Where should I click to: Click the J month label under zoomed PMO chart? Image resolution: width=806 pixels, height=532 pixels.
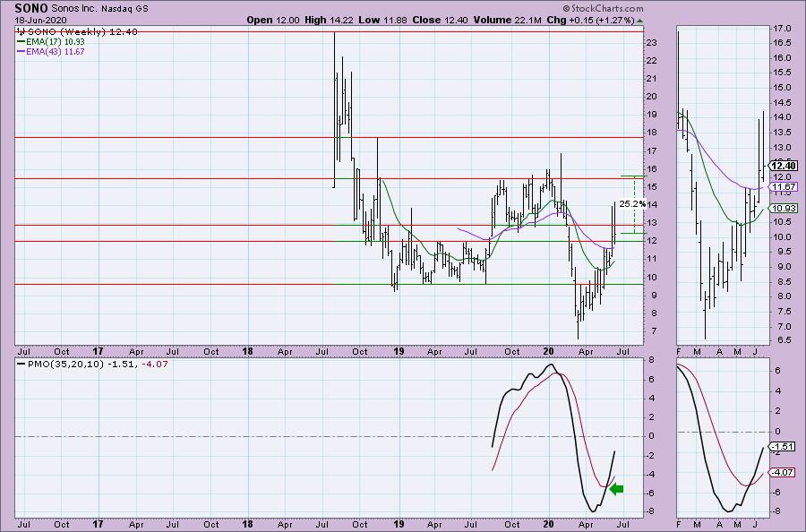coord(755,524)
